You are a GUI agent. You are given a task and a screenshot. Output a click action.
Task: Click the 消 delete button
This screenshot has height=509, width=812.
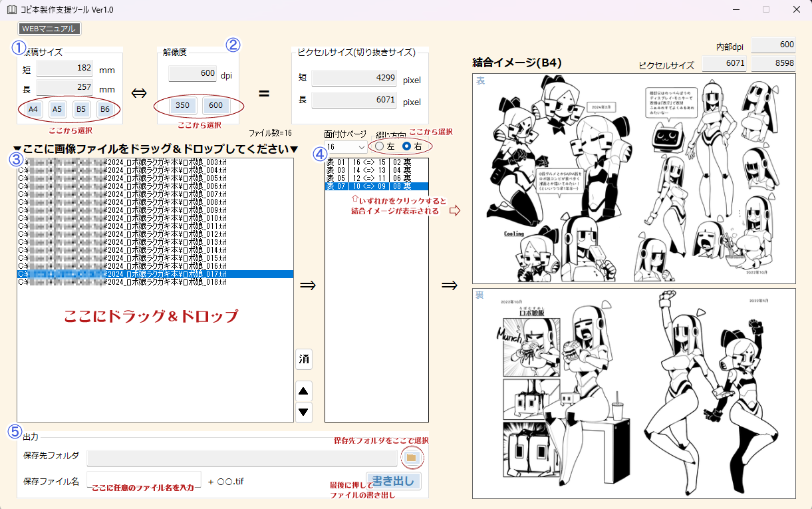[304, 359]
